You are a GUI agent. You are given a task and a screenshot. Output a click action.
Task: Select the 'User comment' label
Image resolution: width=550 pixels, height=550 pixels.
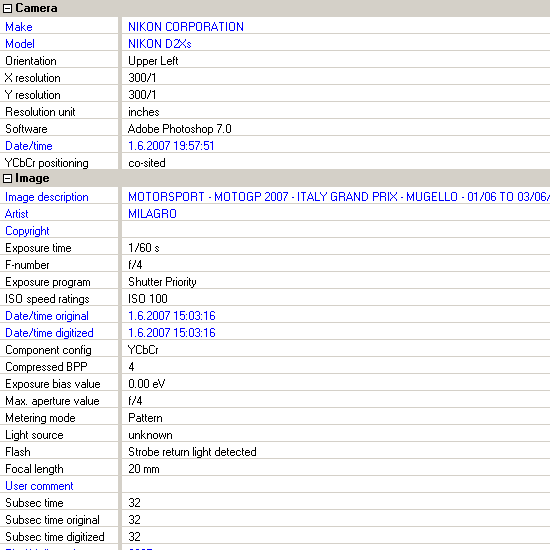pos(39,486)
